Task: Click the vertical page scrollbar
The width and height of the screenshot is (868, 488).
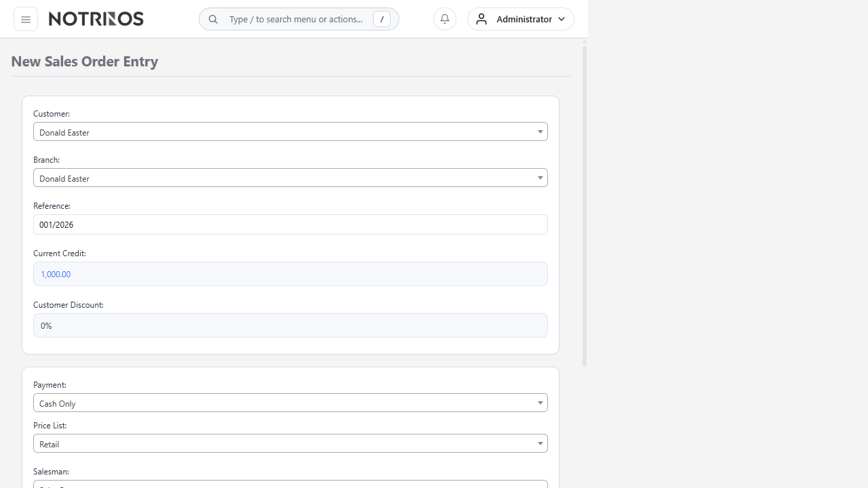Action: point(585,203)
